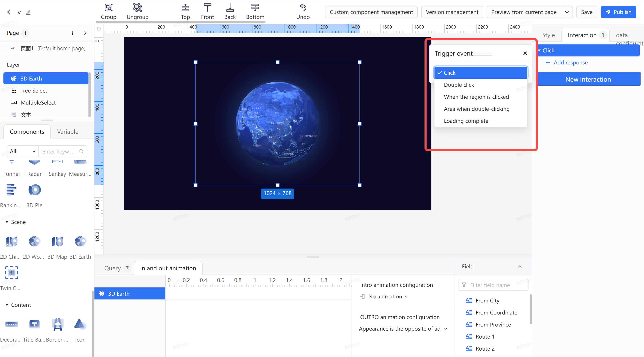
Task: Open the All category dropdown
Action: (23, 151)
